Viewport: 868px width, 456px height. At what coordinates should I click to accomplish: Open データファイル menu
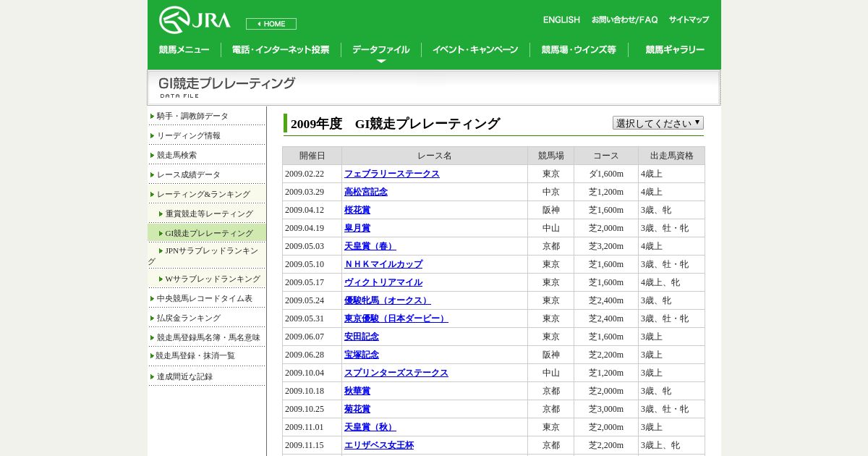point(381,50)
